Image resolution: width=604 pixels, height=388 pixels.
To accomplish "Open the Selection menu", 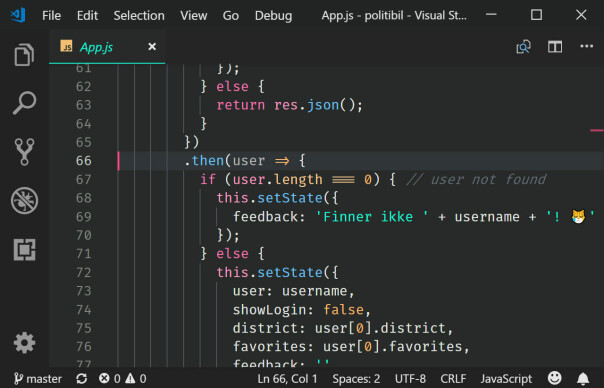I will click(x=139, y=16).
